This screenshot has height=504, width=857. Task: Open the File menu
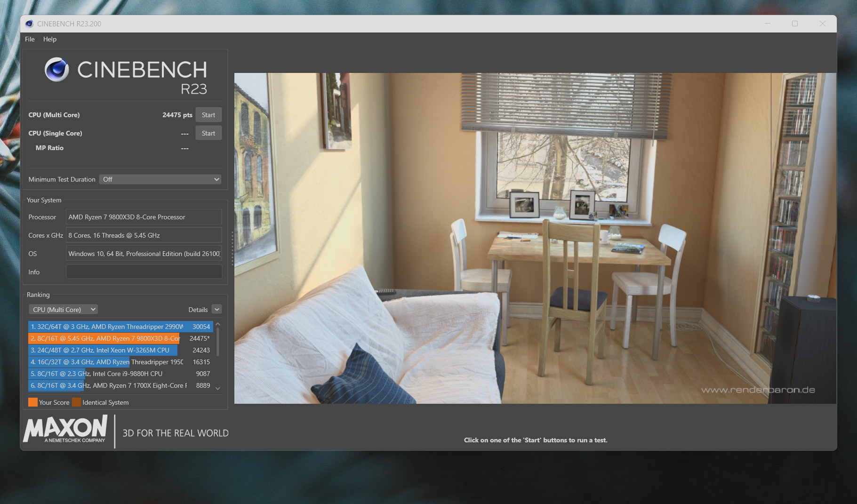(30, 39)
